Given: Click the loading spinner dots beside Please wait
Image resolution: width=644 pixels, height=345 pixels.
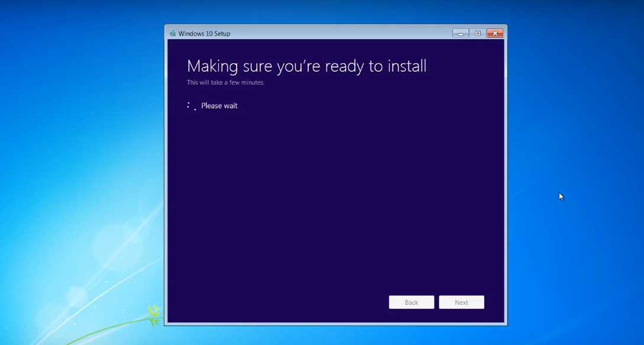Looking at the screenshot, I should pos(192,106).
